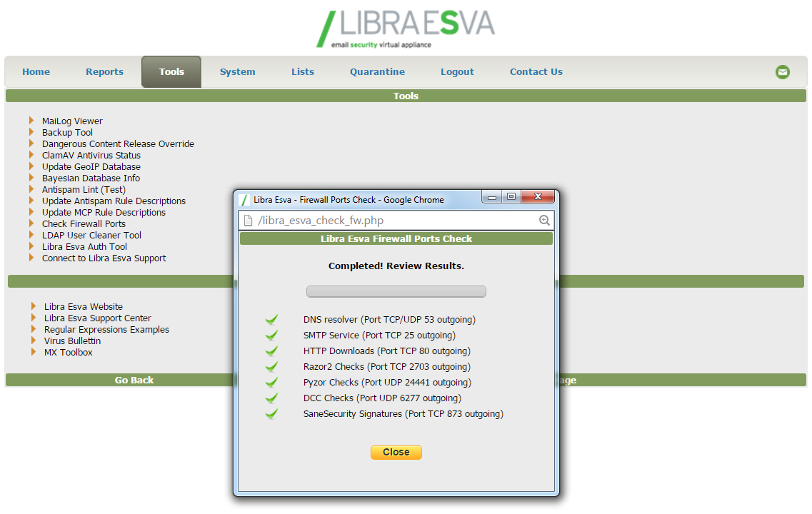The image size is (812, 514).
Task: Open Bayesian Database Info
Action: [x=91, y=178]
